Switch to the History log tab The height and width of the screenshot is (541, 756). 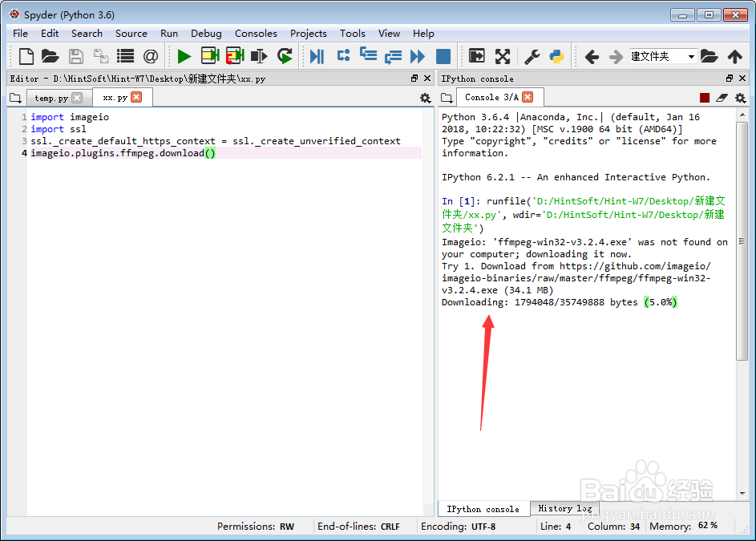pos(565,508)
